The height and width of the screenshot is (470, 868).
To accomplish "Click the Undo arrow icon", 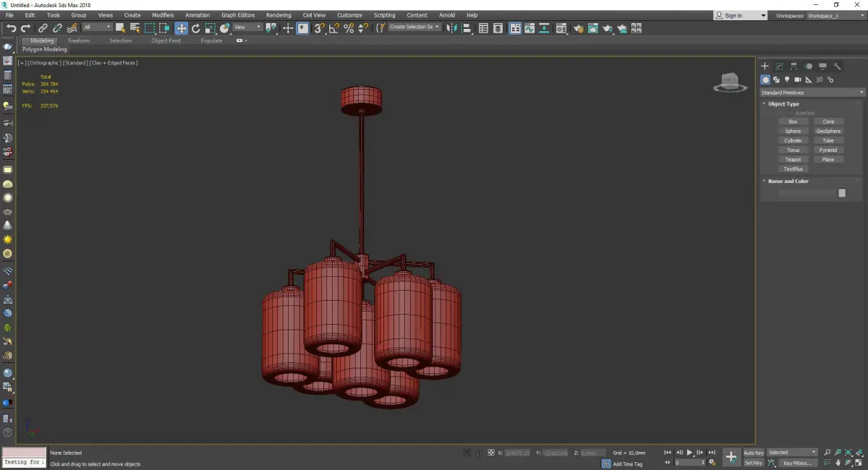I will (x=11, y=28).
